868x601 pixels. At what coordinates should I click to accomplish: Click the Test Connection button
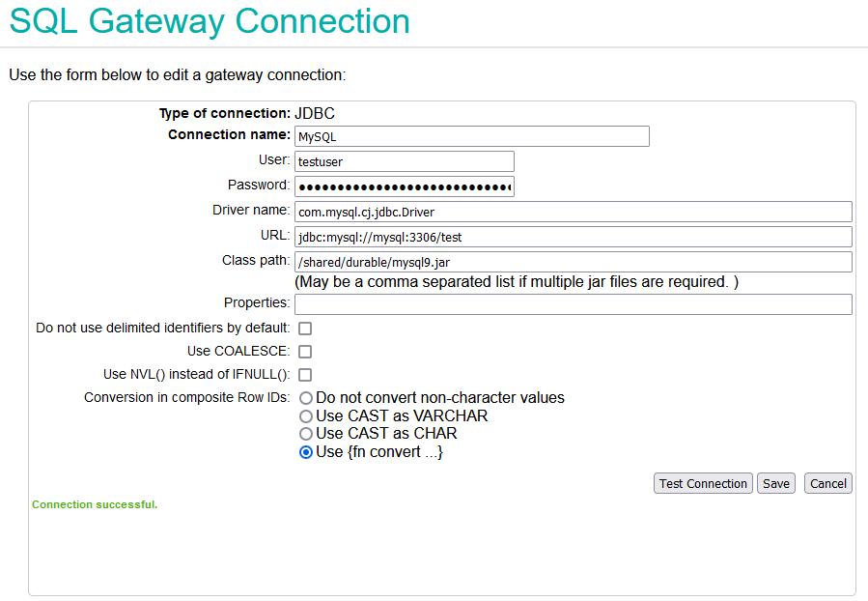[703, 483]
